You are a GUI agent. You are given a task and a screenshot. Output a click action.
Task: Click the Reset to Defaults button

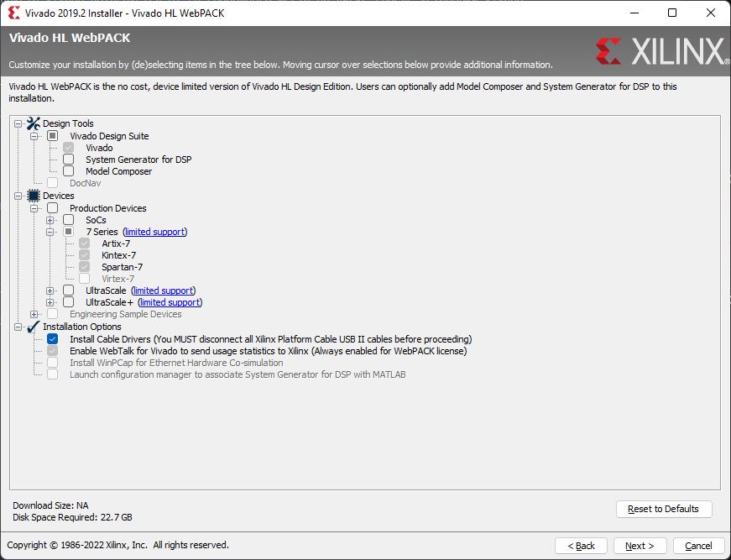click(664, 509)
